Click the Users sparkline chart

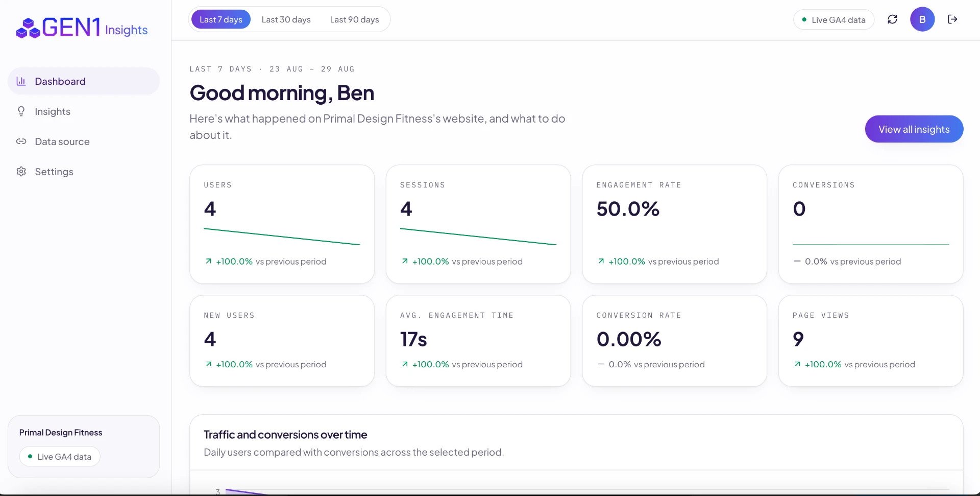tap(282, 237)
